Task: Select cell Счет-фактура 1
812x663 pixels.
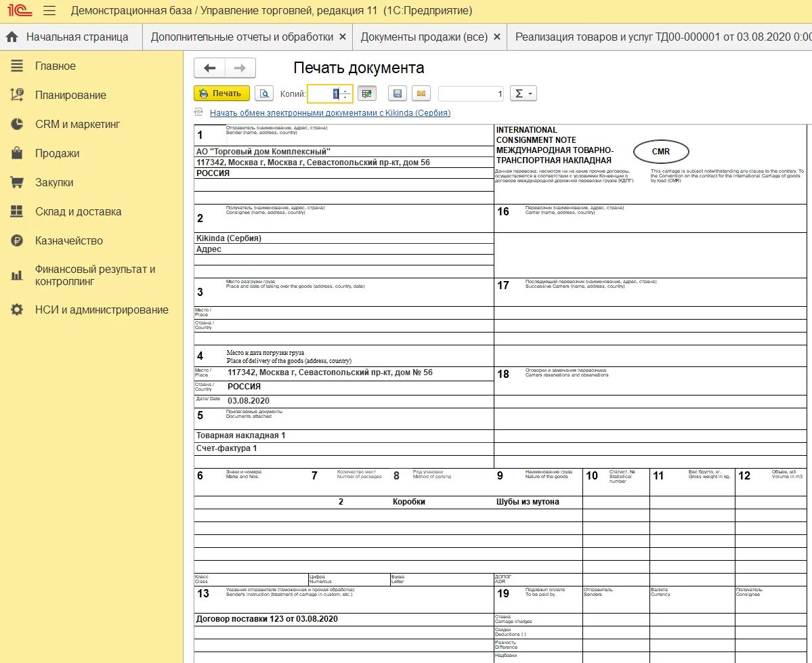Action: [x=344, y=448]
